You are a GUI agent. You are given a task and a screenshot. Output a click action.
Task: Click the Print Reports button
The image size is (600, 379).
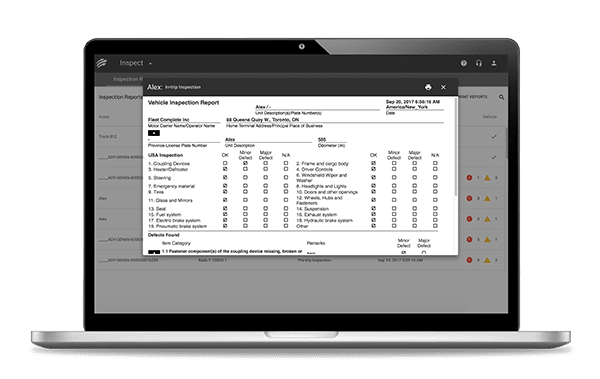(473, 97)
